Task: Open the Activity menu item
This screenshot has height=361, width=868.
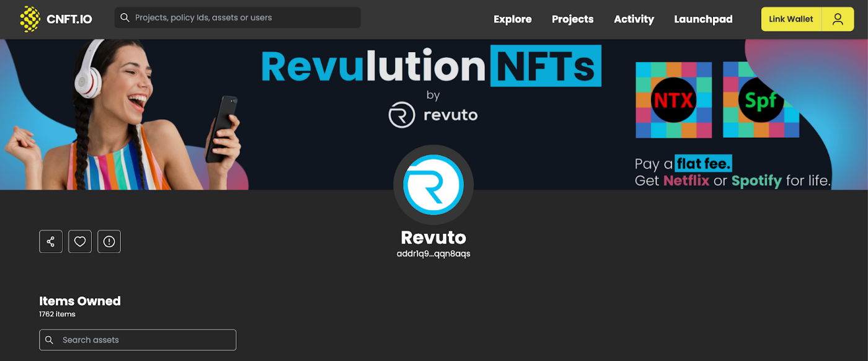Action: pyautogui.click(x=634, y=19)
